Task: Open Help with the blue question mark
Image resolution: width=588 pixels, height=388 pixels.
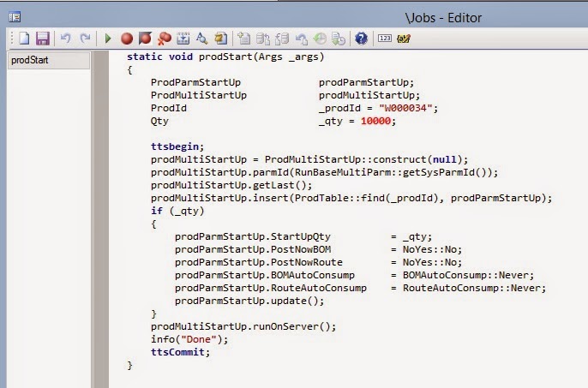Action: click(361, 39)
